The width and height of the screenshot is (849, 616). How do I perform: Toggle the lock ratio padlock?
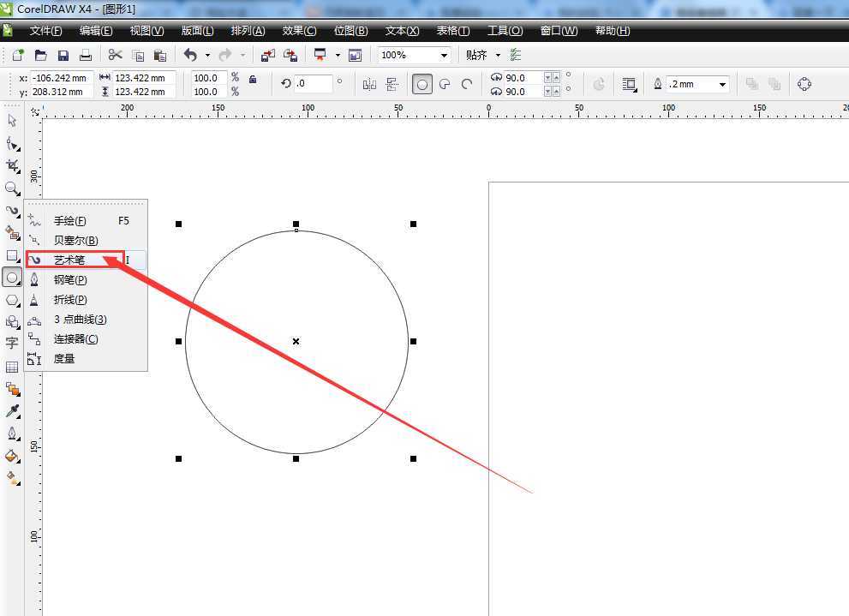[252, 79]
